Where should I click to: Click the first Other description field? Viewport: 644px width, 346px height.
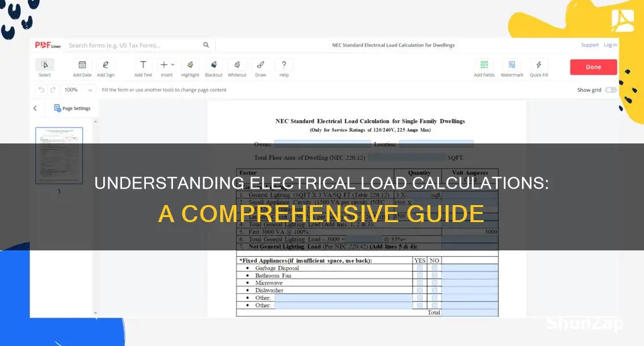coord(343,298)
